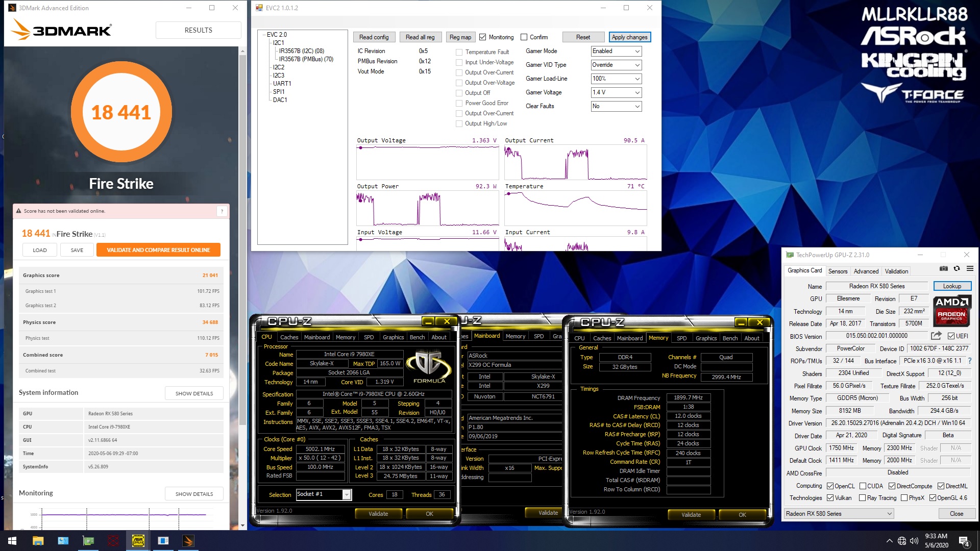Open Clear Faults dropdown
Viewport: 980px width, 551px height.
click(616, 106)
